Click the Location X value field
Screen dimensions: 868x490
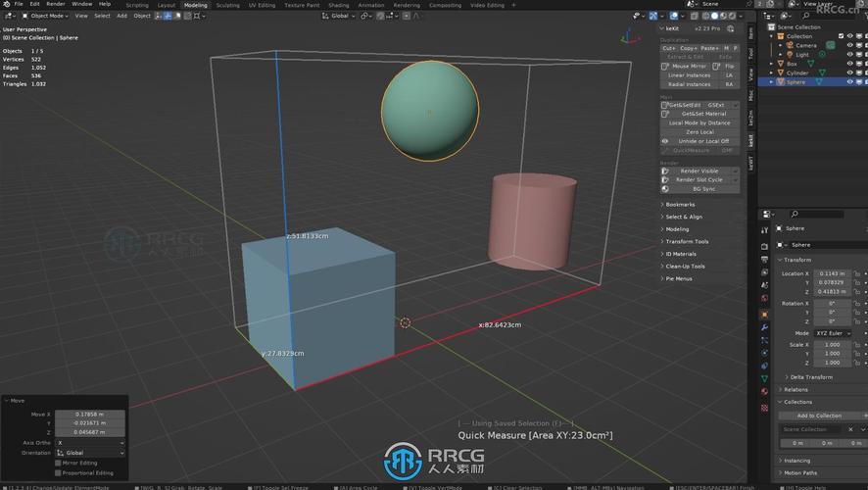[832, 273]
